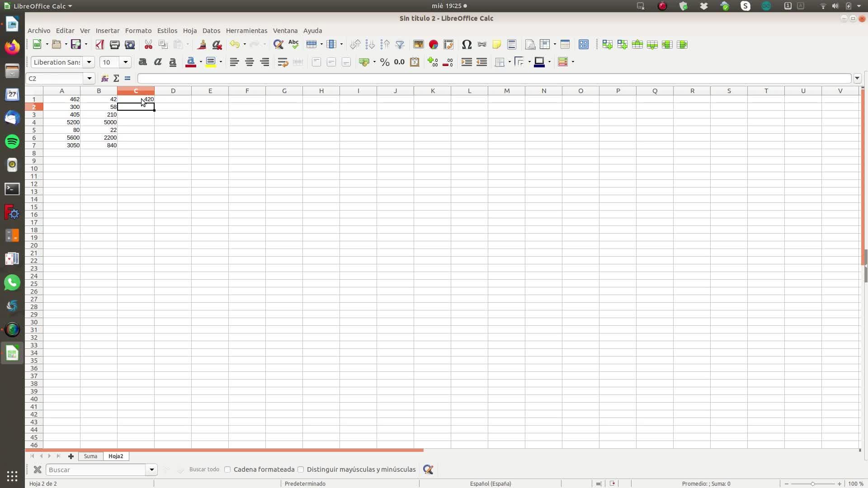Click the Buscar todo button
This screenshot has height=488, width=868.
click(204, 469)
